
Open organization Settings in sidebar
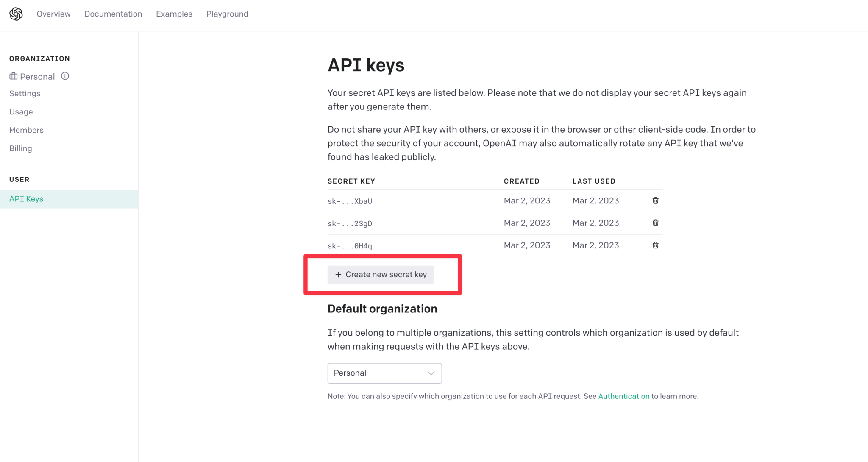tap(25, 94)
